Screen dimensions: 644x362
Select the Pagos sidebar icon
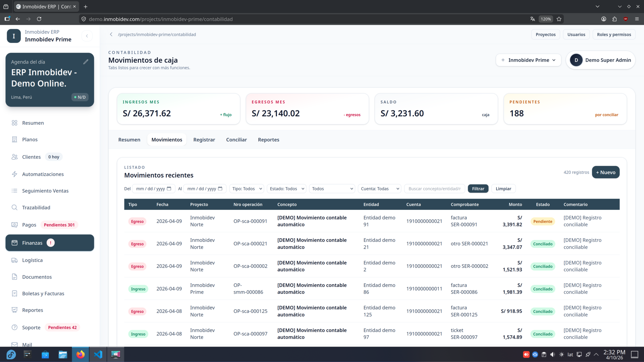pyautogui.click(x=14, y=225)
